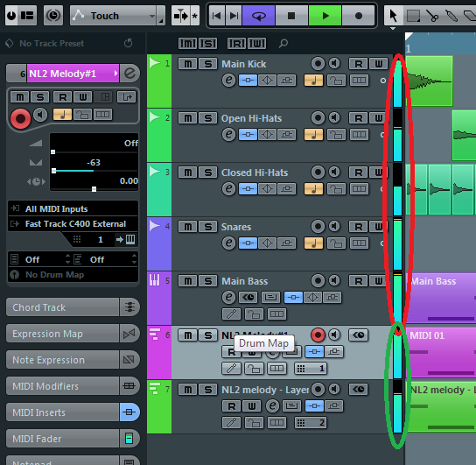Disable record on NL2 Melody#1 track 6

pyautogui.click(x=318, y=335)
